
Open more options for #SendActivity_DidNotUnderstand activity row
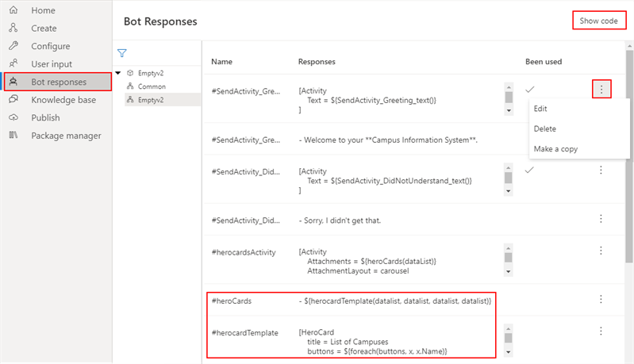pyautogui.click(x=601, y=171)
